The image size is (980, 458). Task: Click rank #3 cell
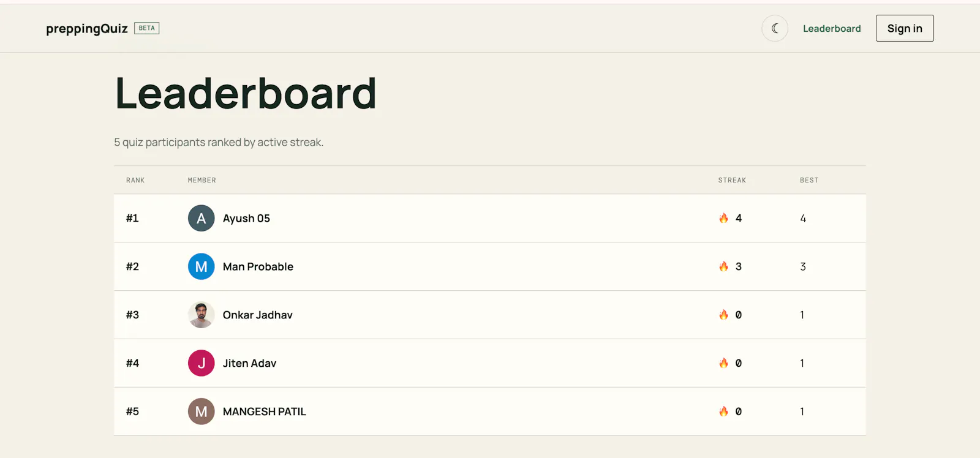pos(132,315)
